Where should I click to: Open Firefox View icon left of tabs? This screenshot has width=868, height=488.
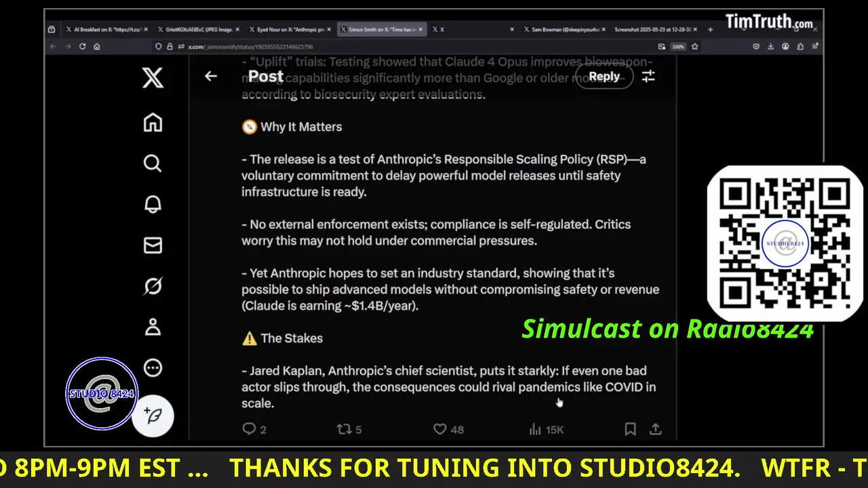tap(52, 29)
